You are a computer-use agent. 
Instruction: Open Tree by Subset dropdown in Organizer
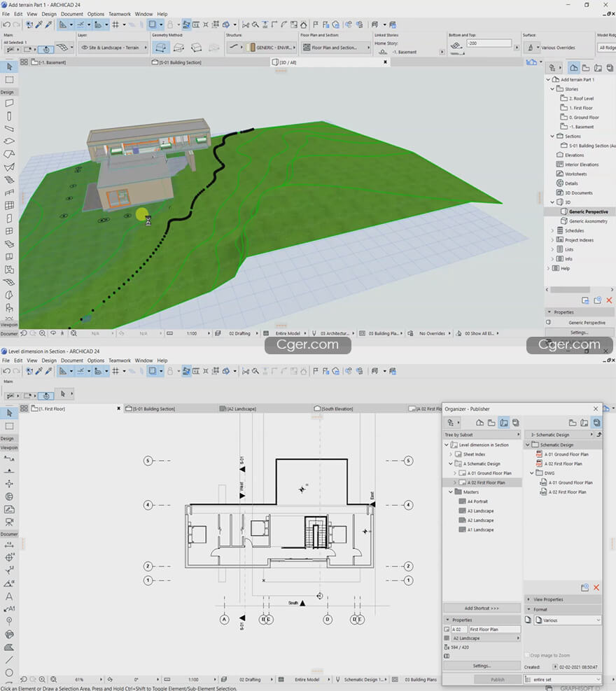tap(482, 435)
